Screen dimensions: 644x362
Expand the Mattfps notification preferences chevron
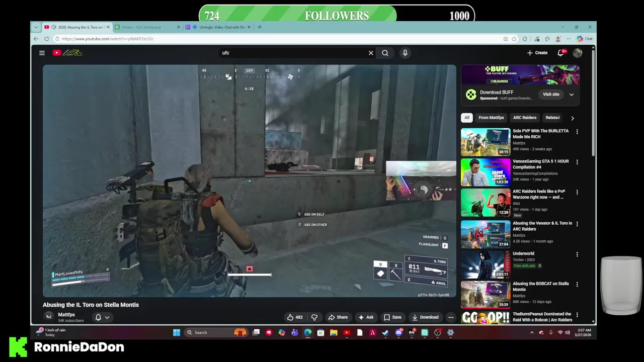click(107, 317)
